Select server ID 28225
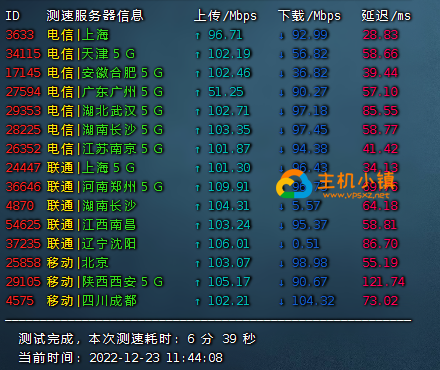The height and width of the screenshot is (370, 440). pos(23,130)
